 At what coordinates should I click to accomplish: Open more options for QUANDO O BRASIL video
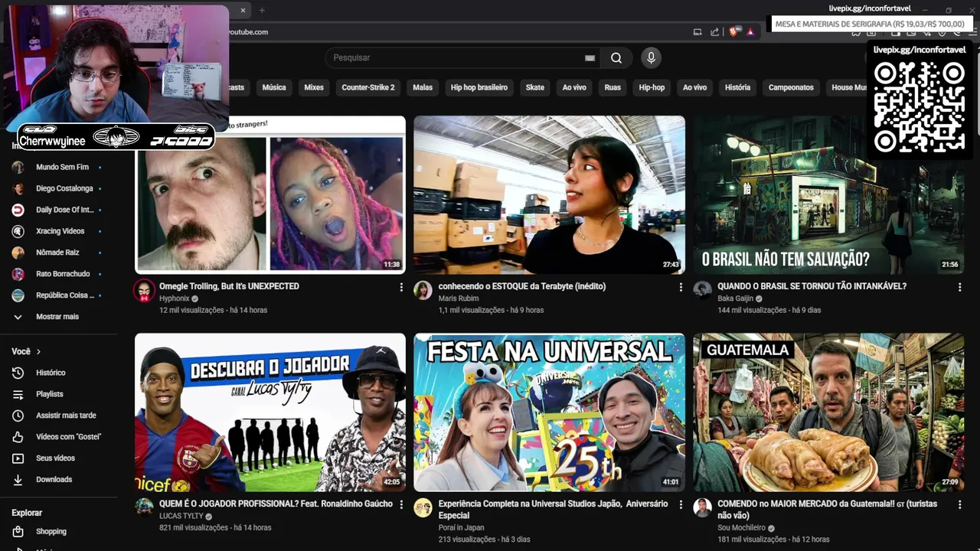pyautogui.click(x=959, y=287)
